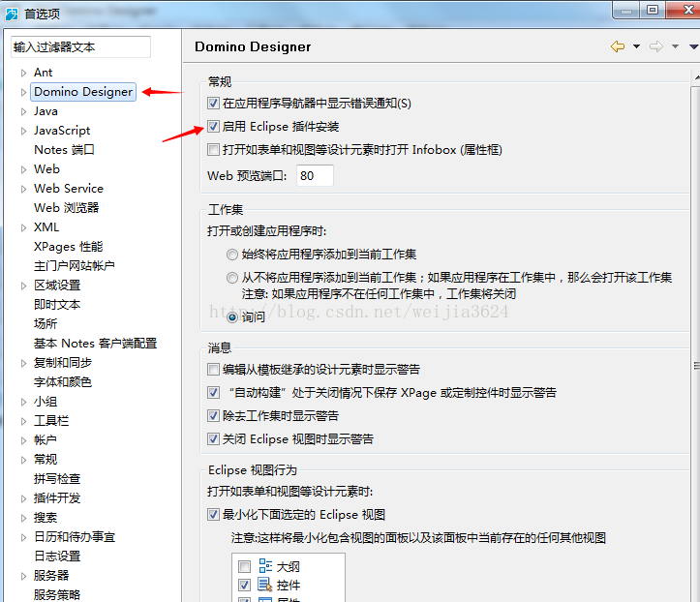The width and height of the screenshot is (700, 602).
Task: Expand the Ant tree node
Action: 23,73
